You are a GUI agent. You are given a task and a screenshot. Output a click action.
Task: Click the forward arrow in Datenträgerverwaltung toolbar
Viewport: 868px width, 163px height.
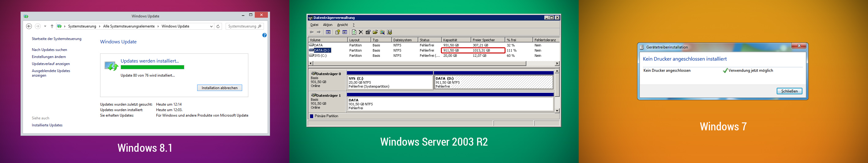coord(319,32)
